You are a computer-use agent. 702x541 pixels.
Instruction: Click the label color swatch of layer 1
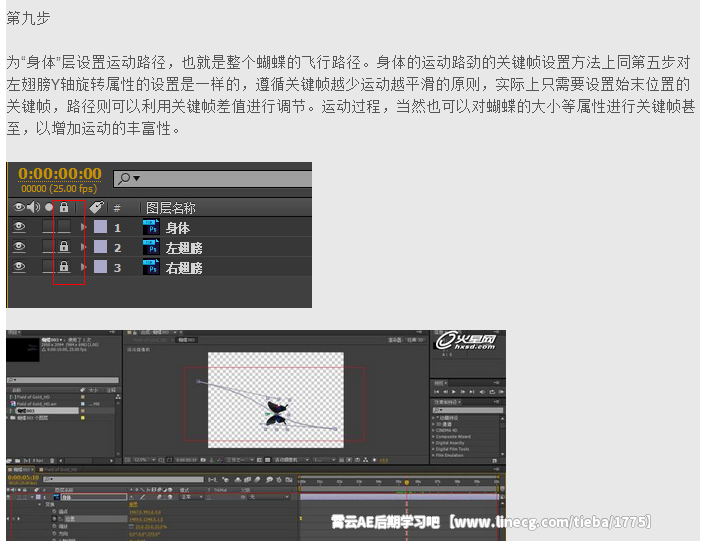point(99,228)
